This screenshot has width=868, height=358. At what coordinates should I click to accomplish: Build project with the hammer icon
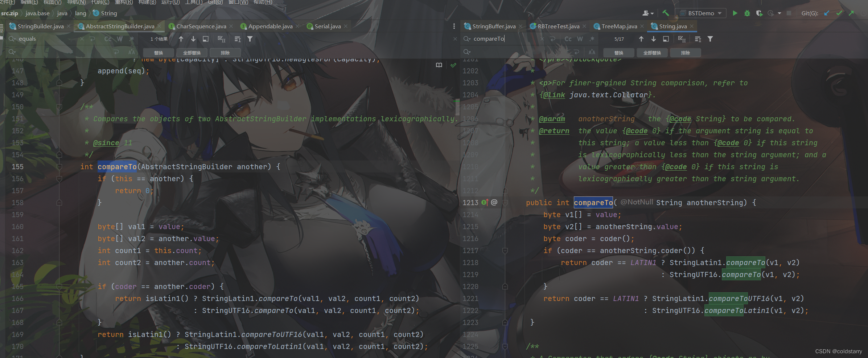coord(666,13)
